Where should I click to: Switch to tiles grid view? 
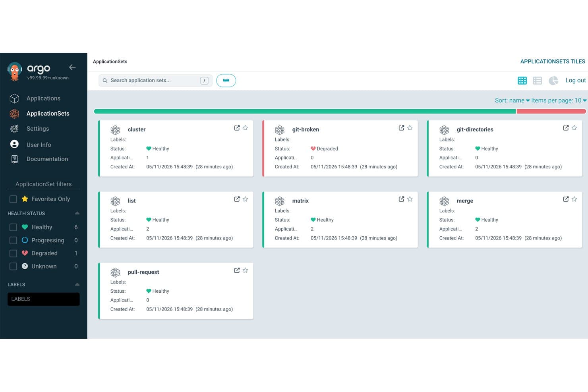pos(522,81)
